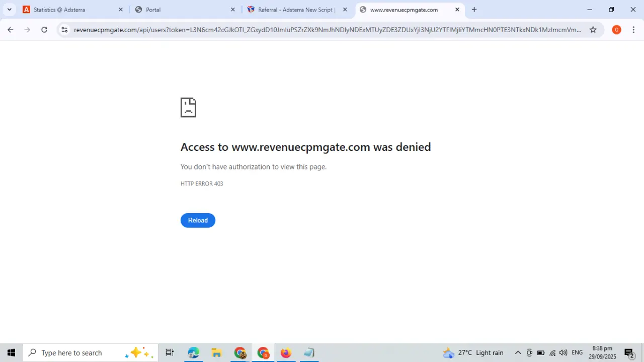This screenshot has height=362, width=644.
Task: Show hidden system tray icons
Action: [518, 352]
